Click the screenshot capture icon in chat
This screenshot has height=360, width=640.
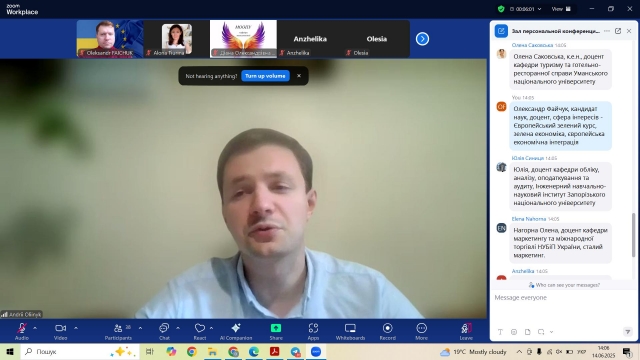541,332
